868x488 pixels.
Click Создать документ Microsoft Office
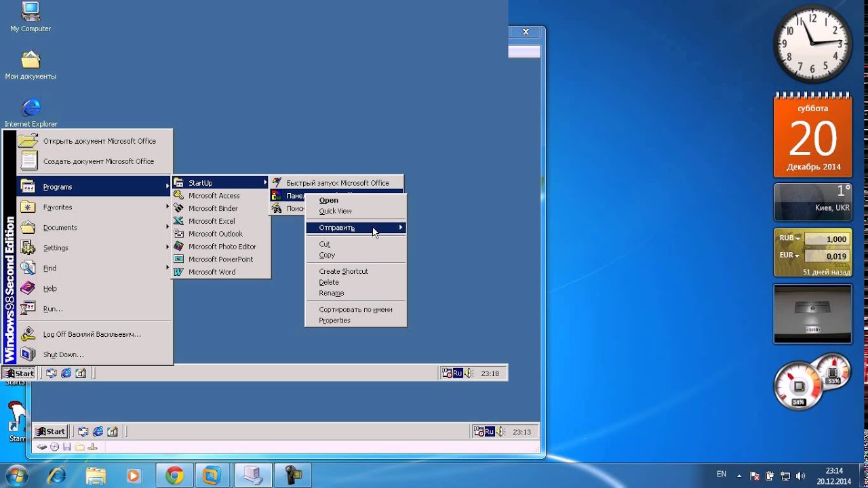click(94, 161)
